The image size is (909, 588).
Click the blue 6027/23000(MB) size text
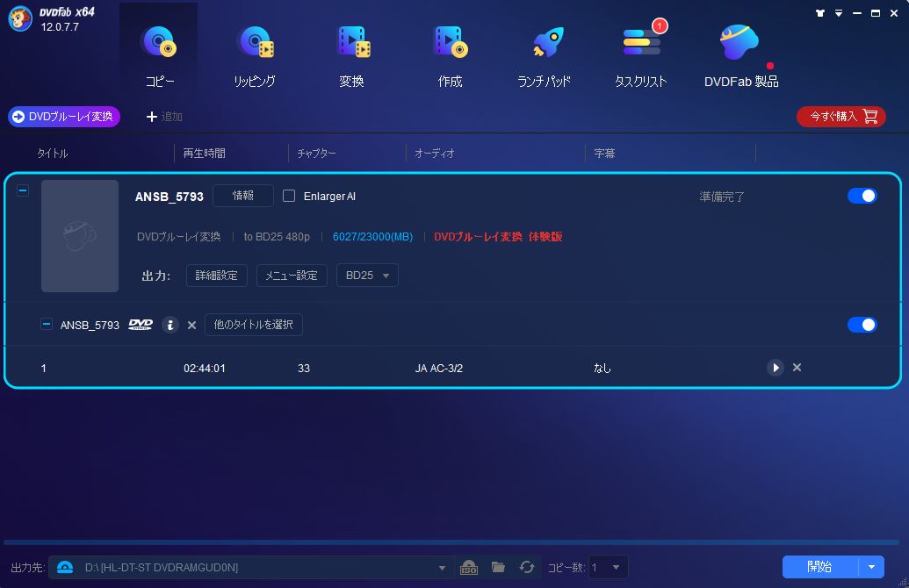pos(372,236)
